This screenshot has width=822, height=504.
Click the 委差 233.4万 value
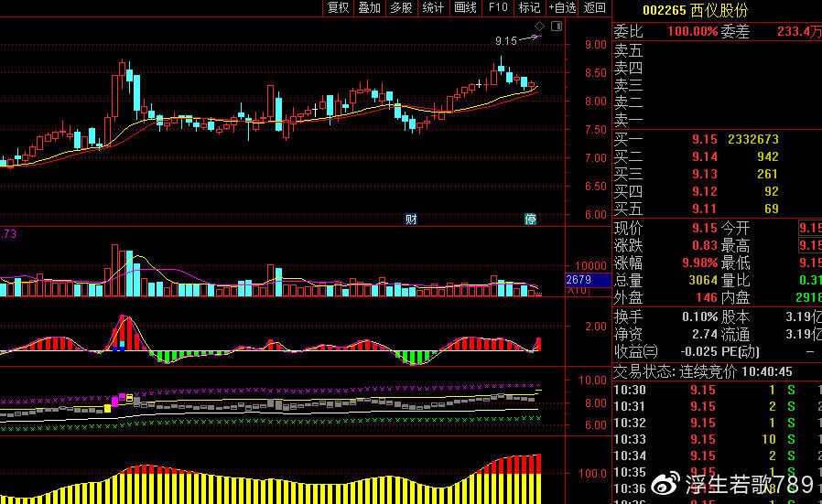pyautogui.click(x=799, y=31)
